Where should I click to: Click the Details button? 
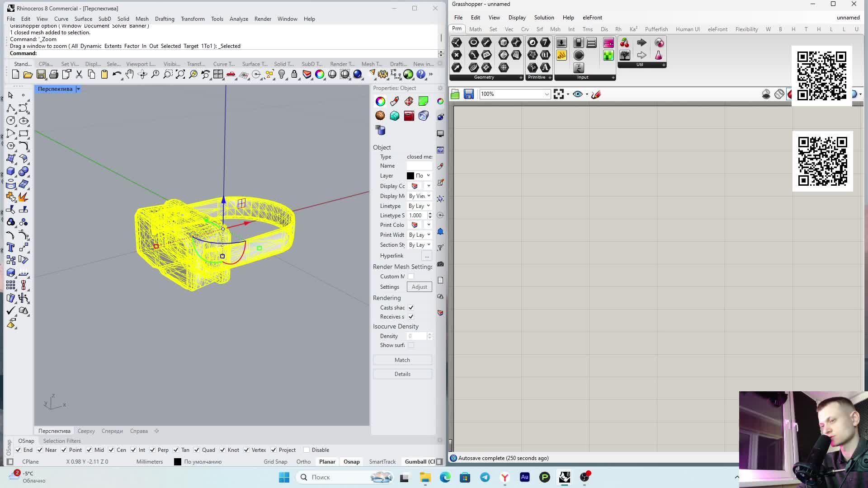pos(402,374)
